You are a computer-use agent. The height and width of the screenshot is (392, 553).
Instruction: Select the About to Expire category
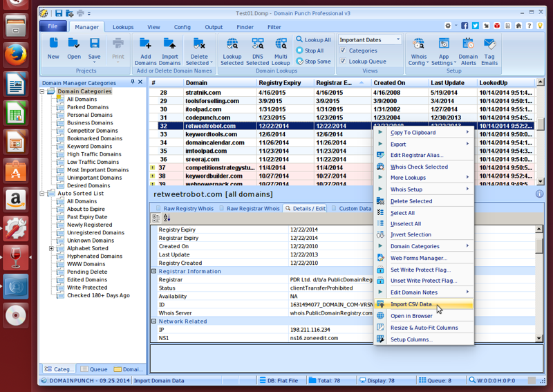point(86,209)
